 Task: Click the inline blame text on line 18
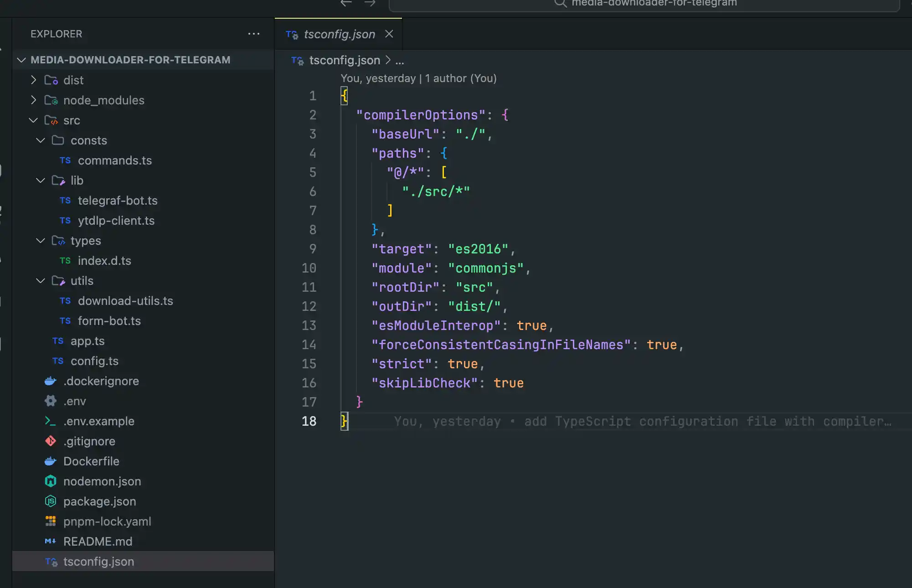643,421
